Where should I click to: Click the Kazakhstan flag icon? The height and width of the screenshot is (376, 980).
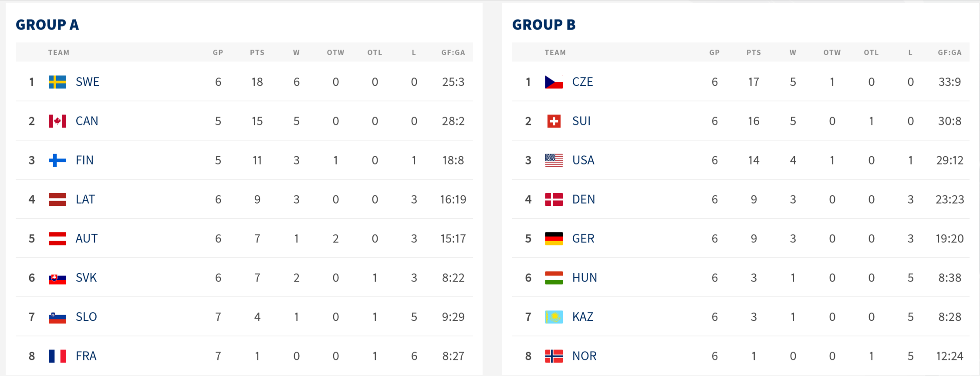point(554,317)
